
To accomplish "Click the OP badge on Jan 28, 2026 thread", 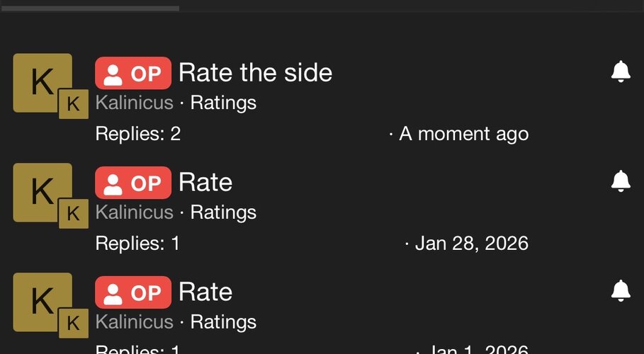I will click(132, 183).
